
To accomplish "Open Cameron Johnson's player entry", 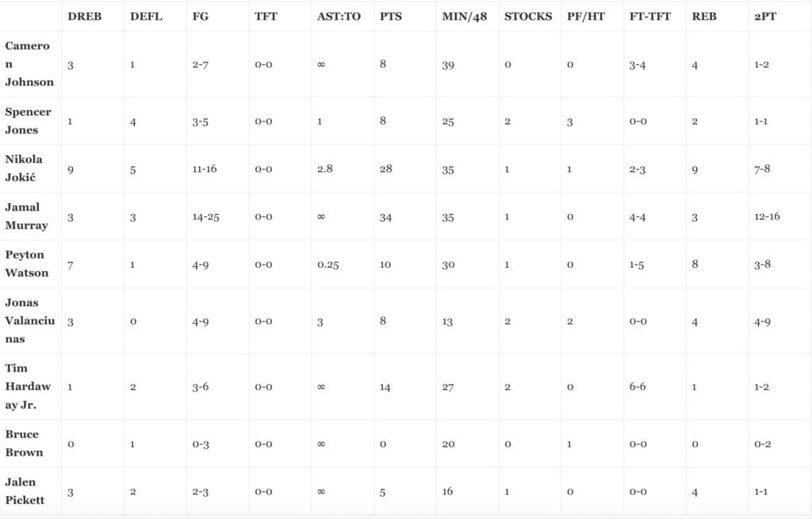I will pyautogui.click(x=29, y=63).
